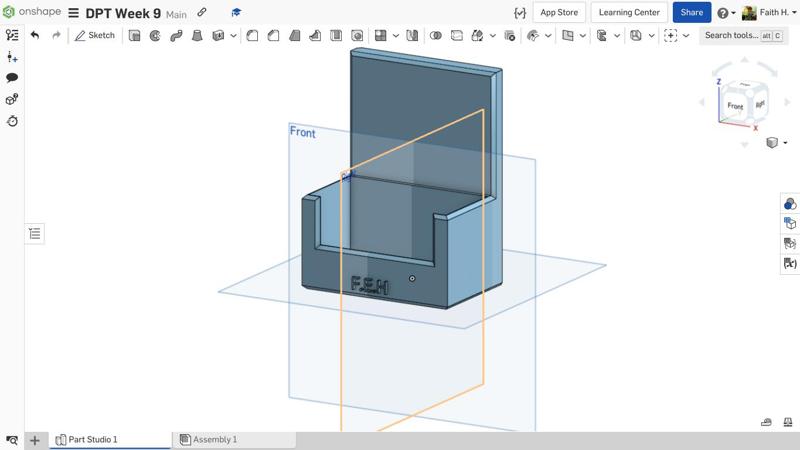Image resolution: width=800 pixels, height=450 pixels.
Task: Click the Fillet tool
Action: (253, 35)
